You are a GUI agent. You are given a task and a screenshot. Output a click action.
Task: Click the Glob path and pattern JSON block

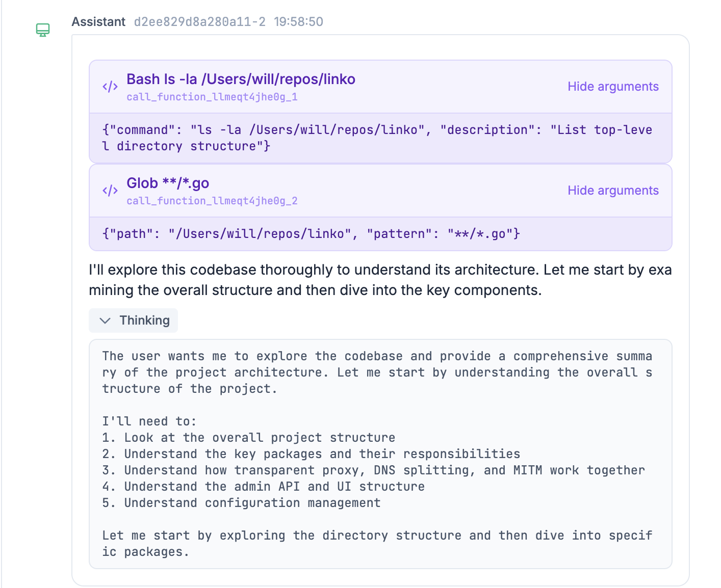[x=311, y=234]
